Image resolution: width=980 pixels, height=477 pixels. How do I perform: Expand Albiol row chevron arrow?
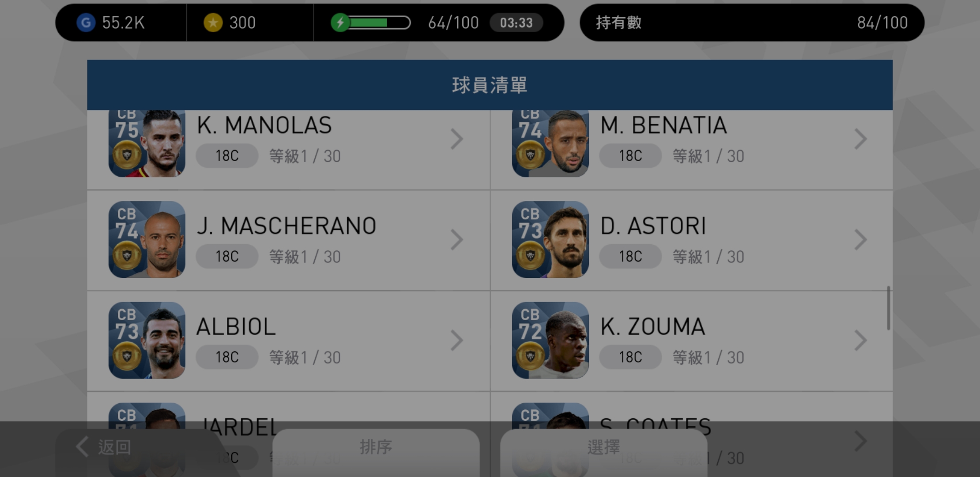pos(457,341)
